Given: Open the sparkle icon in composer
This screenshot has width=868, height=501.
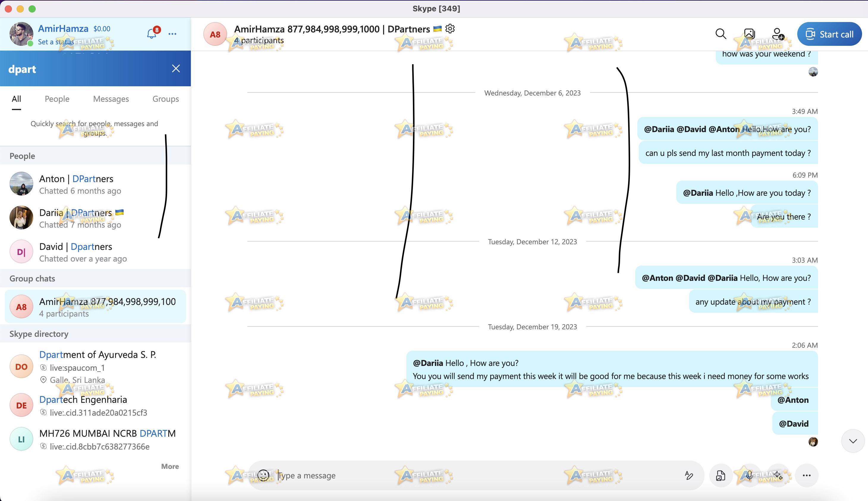Looking at the screenshot, I should 778,475.
